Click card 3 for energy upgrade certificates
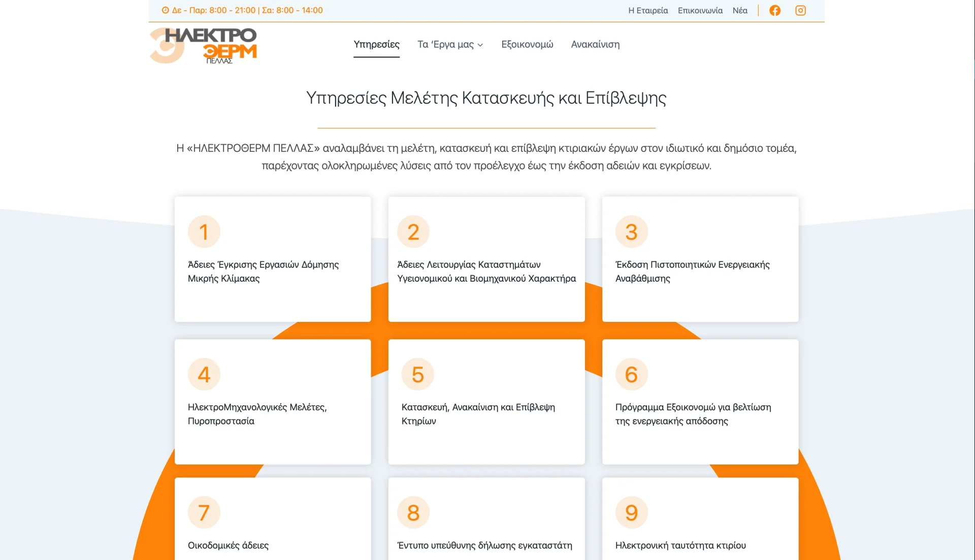975x560 pixels. (700, 259)
